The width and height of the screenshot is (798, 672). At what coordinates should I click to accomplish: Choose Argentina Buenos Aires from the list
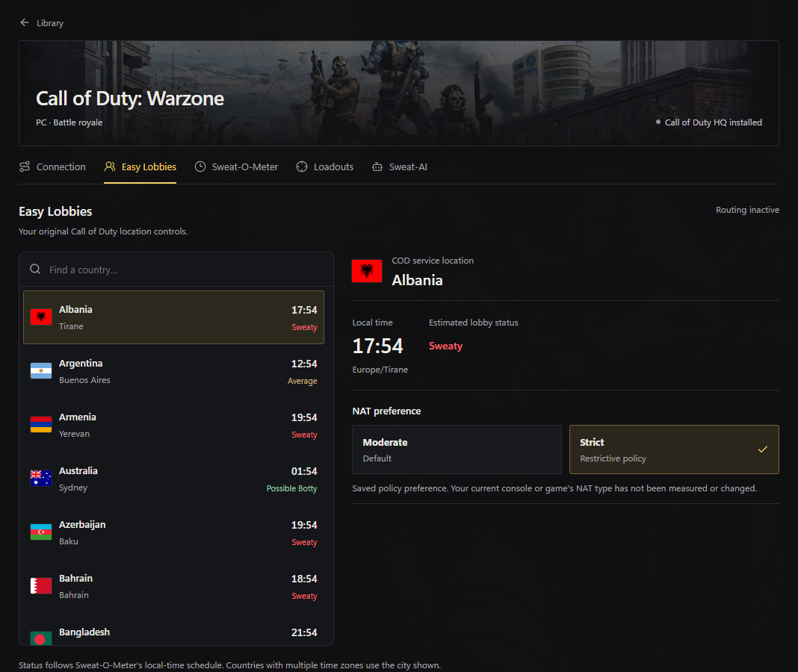point(173,371)
